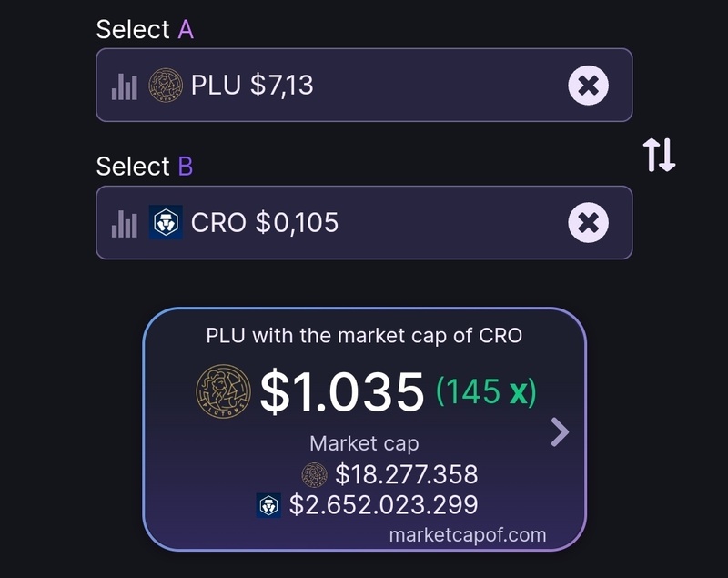Click the 'Select A' label
Viewport: 728px width, 578px height.
click(145, 29)
